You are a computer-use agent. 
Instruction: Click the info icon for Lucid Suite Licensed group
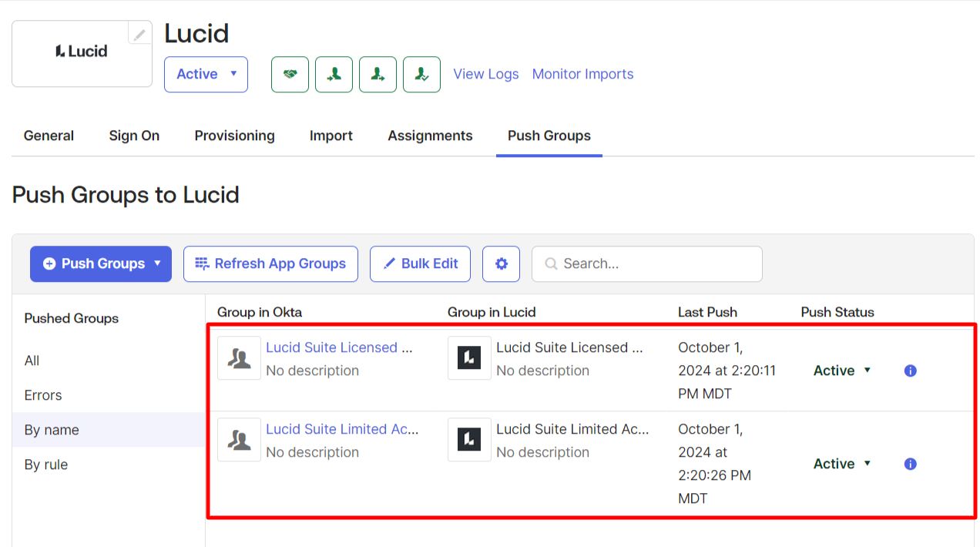(x=910, y=371)
